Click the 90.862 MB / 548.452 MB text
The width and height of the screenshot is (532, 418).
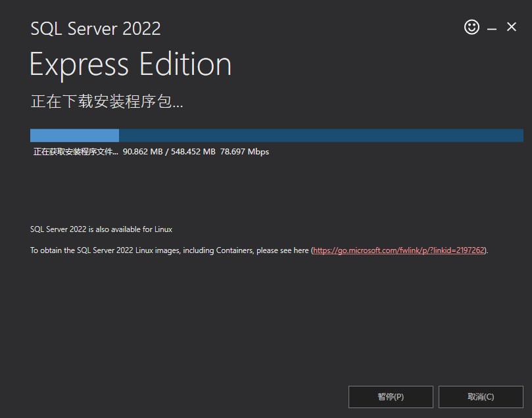[169, 152]
